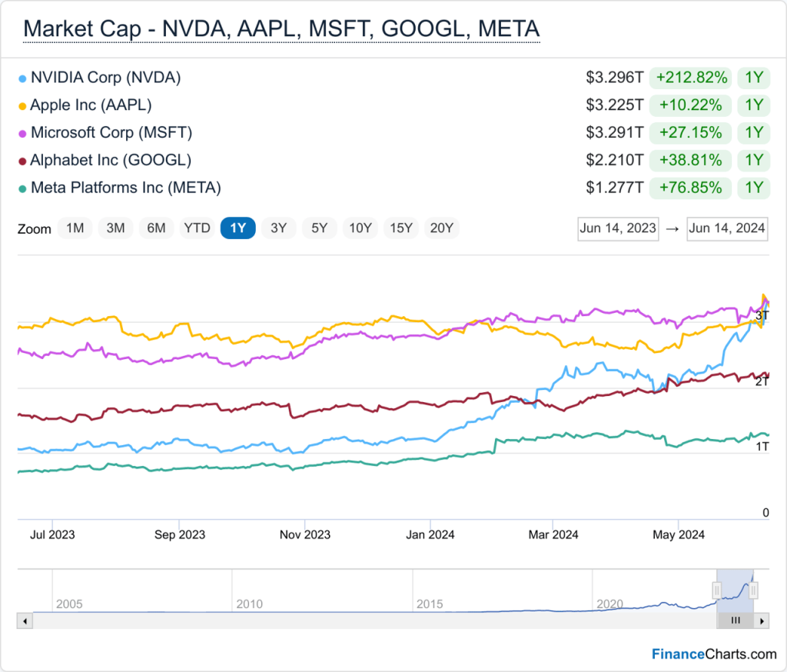Screen dimensions: 787x672
Task: Click the Market Cap chart title
Action: [281, 29]
